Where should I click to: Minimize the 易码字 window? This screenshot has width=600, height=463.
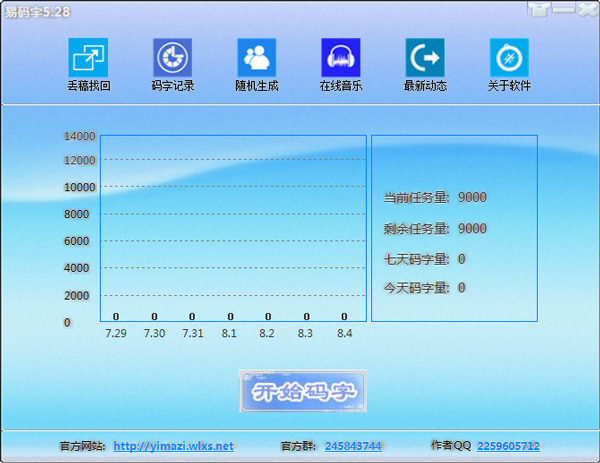click(x=564, y=9)
